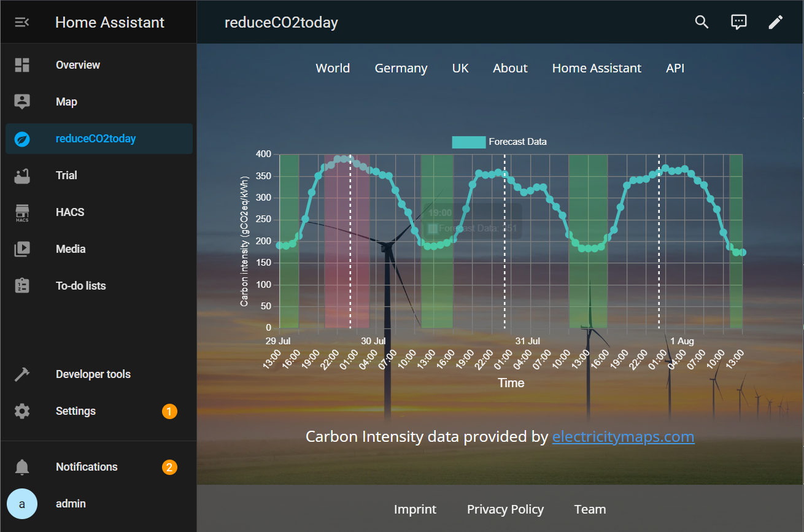804x532 pixels.
Task: Click the reduceCO2today leaf icon
Action: pos(22,139)
